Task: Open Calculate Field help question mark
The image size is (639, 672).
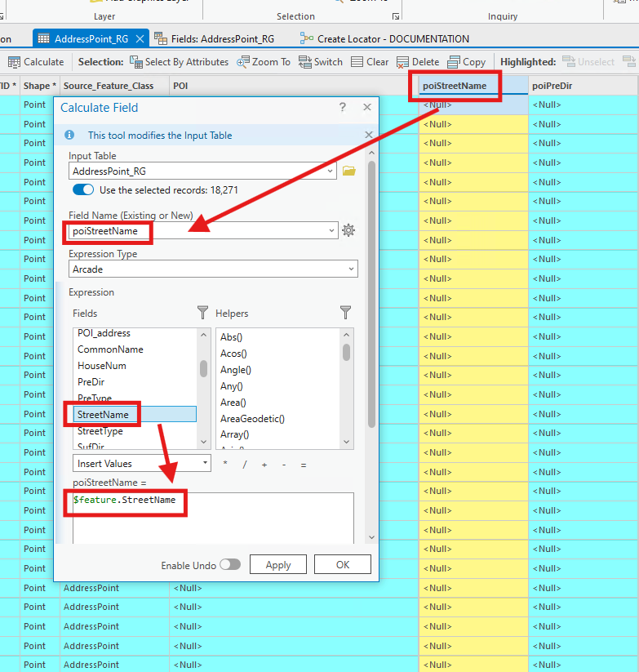Action: (x=343, y=107)
